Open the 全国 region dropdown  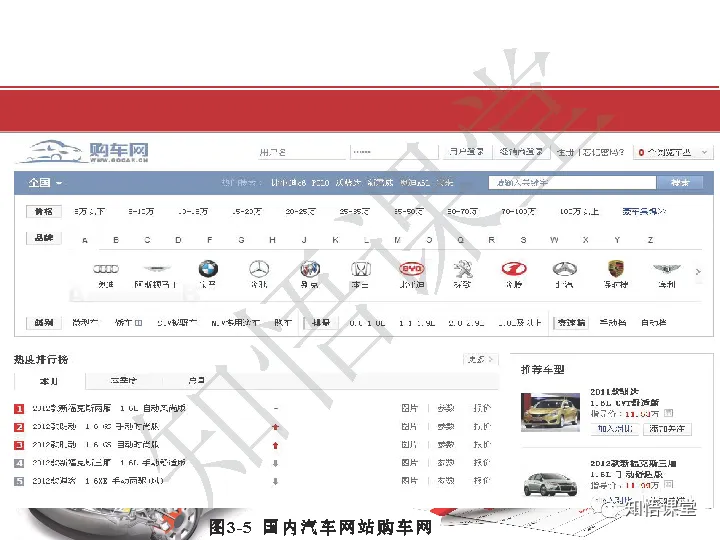[x=45, y=183]
